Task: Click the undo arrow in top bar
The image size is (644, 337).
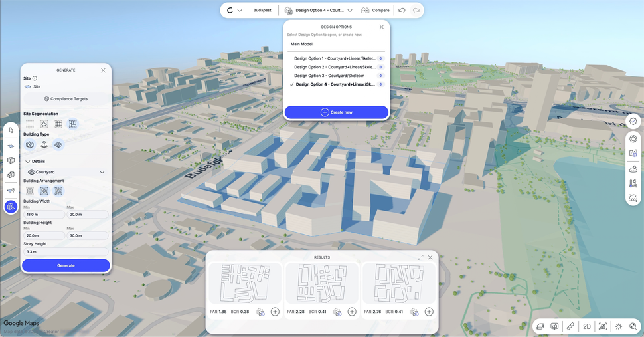Action: (402, 10)
